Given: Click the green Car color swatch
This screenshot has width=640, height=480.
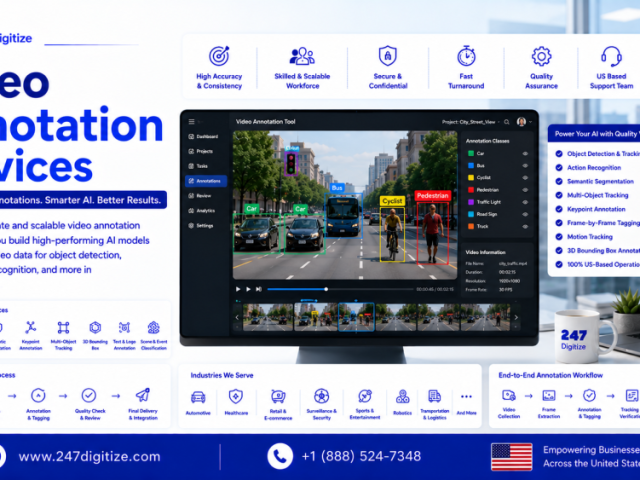Looking at the screenshot, I should click(471, 153).
